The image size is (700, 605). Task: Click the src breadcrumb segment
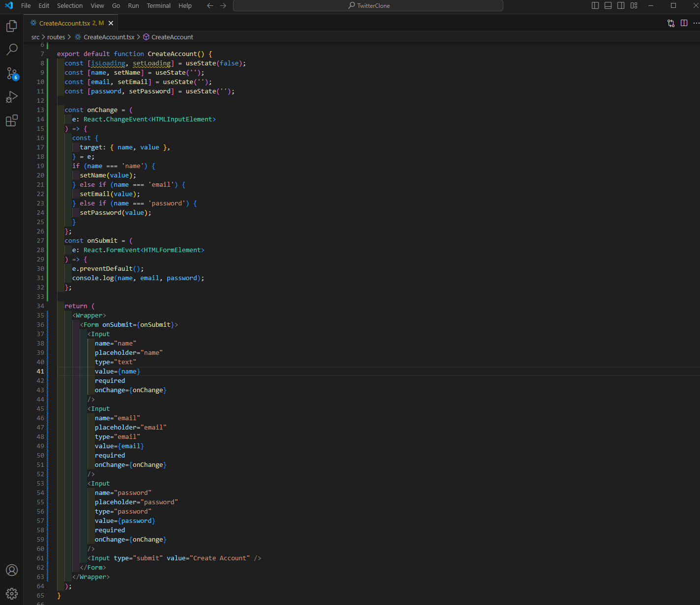[35, 37]
